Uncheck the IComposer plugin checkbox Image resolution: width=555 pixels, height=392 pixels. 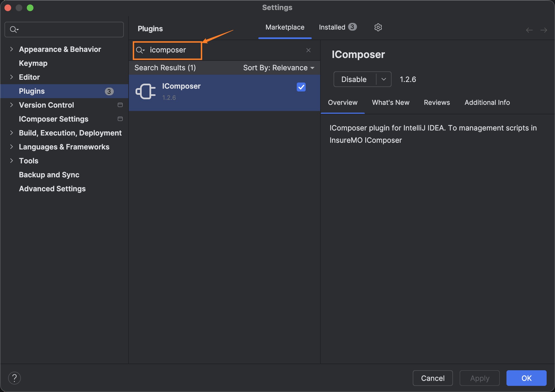coord(301,87)
